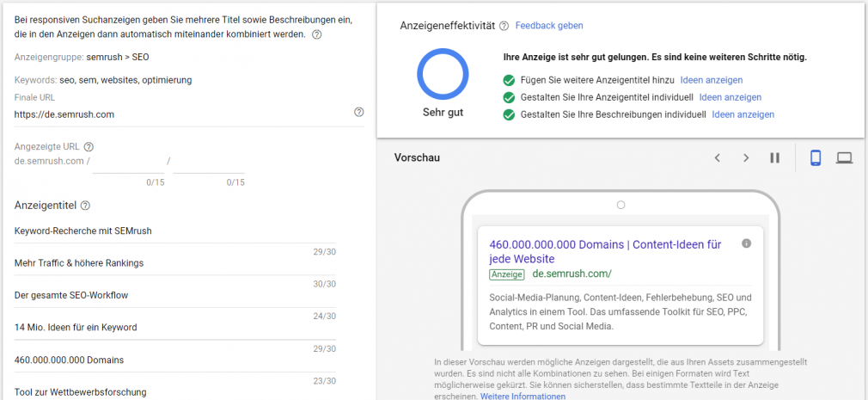Click the Anzeige badge in preview
Image resolution: width=868 pixels, height=400 pixels.
tap(506, 274)
